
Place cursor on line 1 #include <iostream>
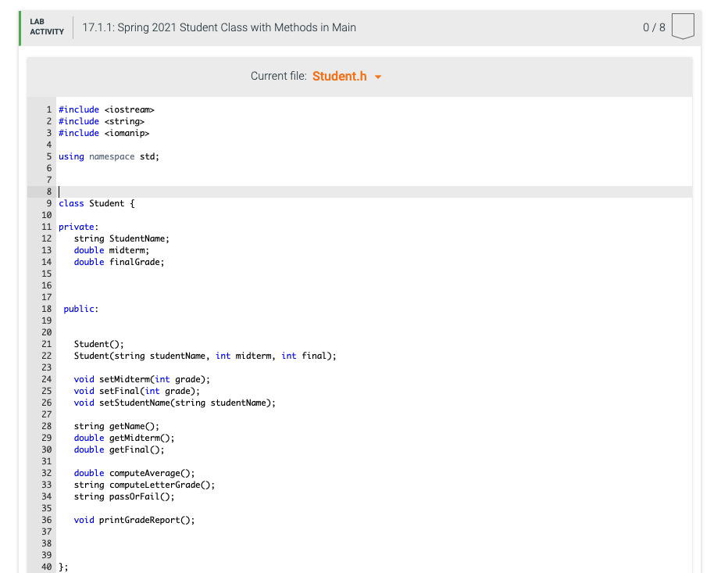(x=106, y=109)
